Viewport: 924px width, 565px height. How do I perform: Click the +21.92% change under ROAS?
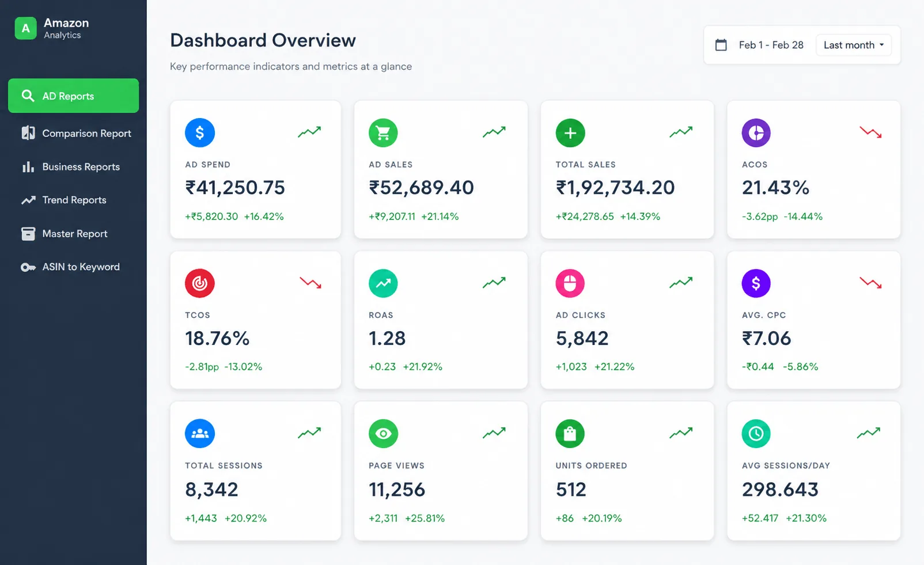click(x=423, y=367)
